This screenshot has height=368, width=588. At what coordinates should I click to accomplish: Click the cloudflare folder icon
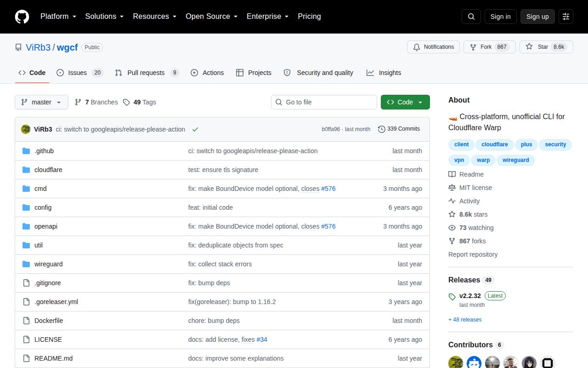coord(26,170)
